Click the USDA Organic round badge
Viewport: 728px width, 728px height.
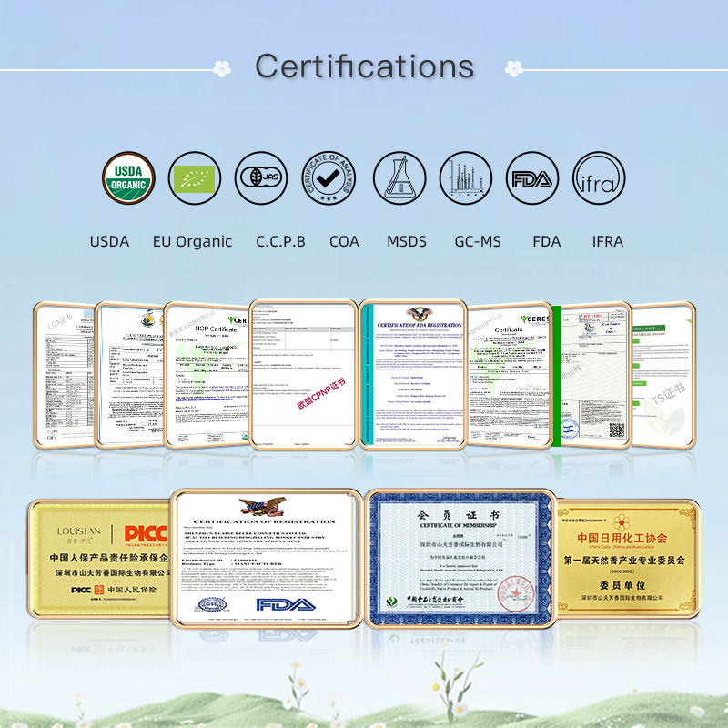pos(128,178)
